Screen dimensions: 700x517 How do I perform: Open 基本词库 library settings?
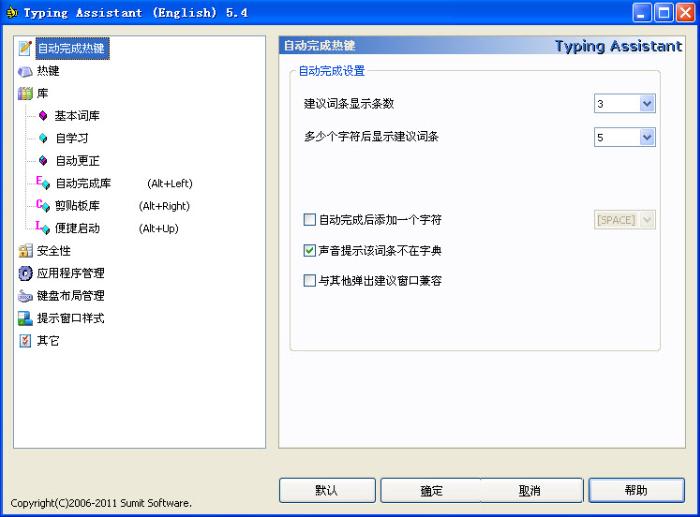pyautogui.click(x=77, y=116)
